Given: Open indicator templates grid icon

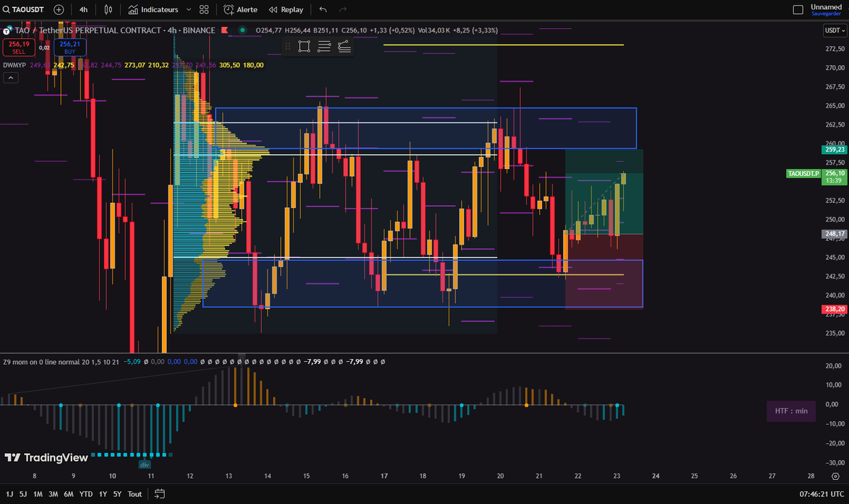Looking at the screenshot, I should [204, 10].
